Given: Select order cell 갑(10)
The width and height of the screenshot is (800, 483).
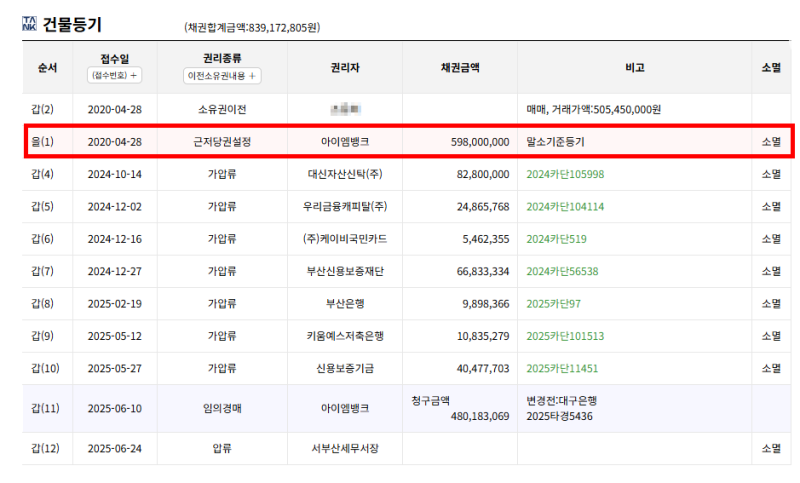Looking at the screenshot, I should (45, 368).
